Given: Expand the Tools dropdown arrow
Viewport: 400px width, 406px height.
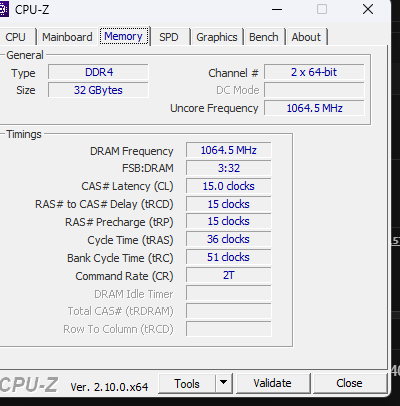Looking at the screenshot, I should coord(224,384).
